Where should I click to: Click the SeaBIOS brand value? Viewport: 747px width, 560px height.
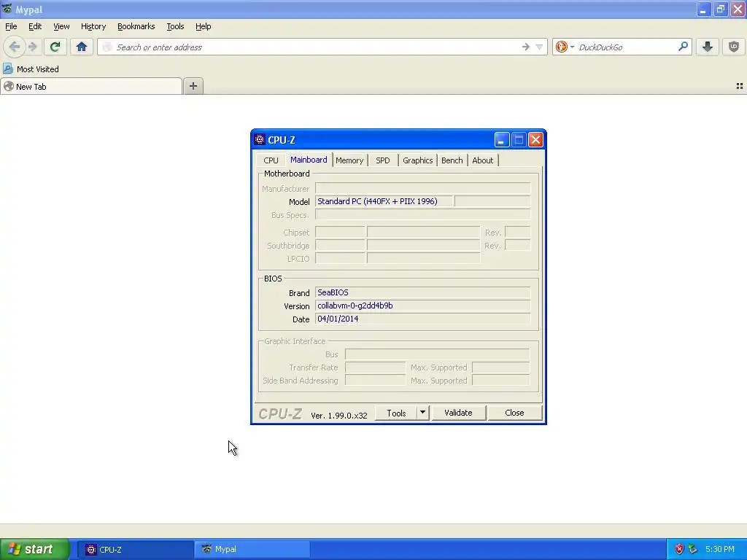422,292
